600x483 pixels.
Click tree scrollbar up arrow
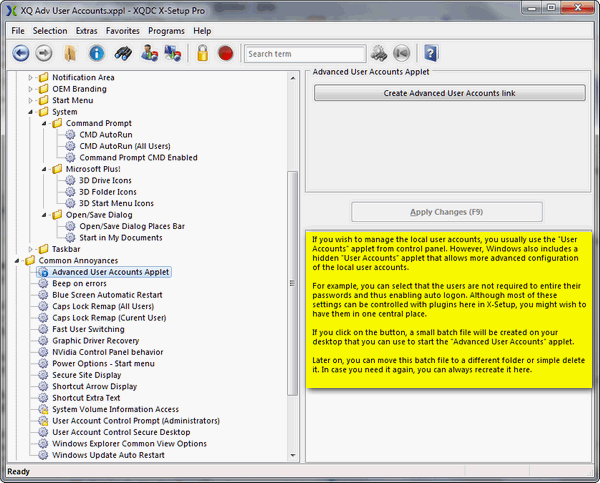pos(293,78)
